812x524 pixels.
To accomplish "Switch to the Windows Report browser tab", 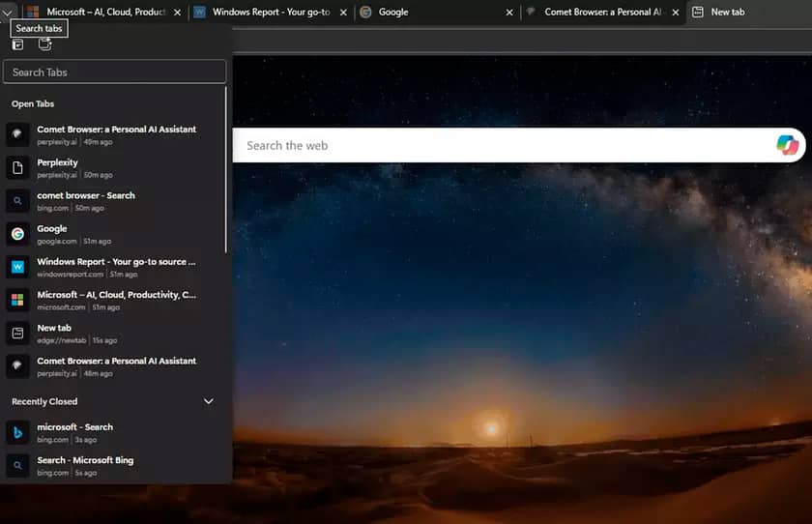I will [266, 13].
